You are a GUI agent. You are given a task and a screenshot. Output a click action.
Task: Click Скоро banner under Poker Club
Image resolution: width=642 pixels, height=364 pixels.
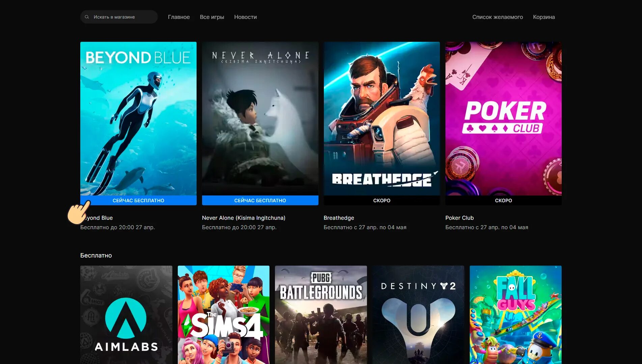coord(503,200)
